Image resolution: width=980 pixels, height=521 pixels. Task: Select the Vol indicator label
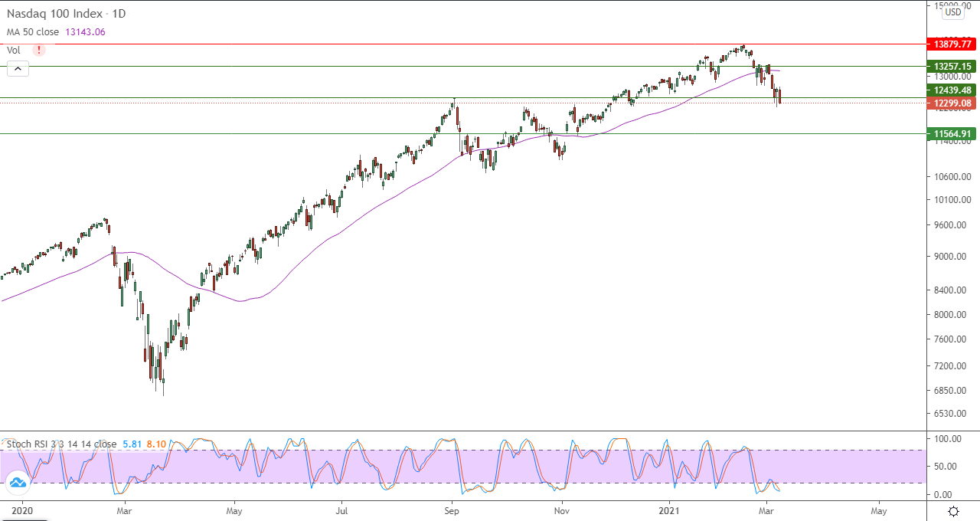point(14,50)
